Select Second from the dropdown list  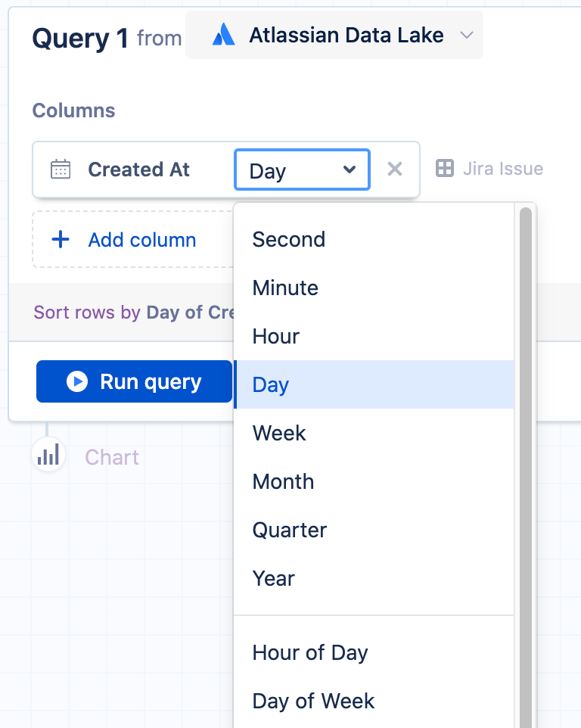pos(374,240)
